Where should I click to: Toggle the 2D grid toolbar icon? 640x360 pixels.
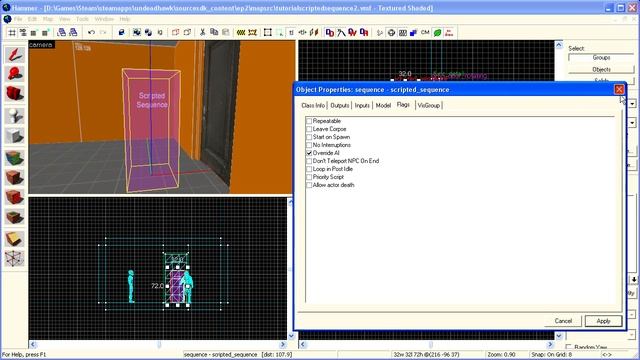[12, 32]
